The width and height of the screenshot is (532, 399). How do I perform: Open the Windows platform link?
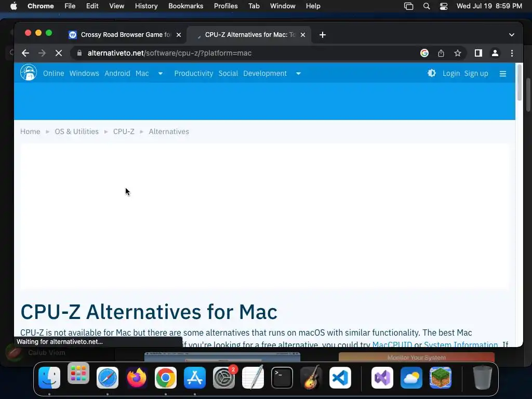pos(84,73)
